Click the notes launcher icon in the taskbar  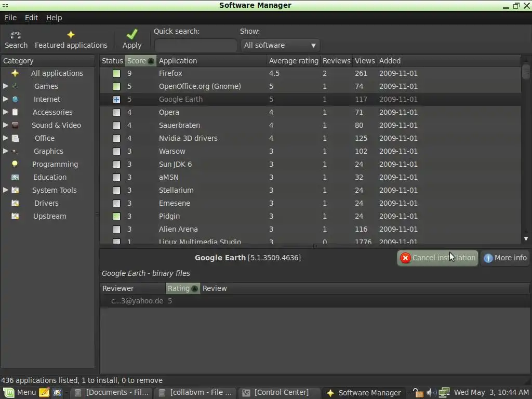point(44,393)
